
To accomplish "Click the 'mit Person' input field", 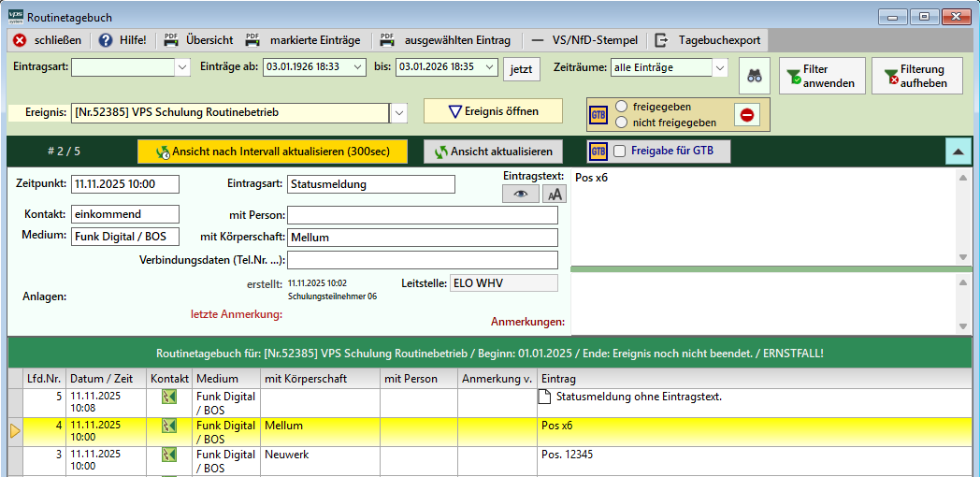I will (422, 214).
